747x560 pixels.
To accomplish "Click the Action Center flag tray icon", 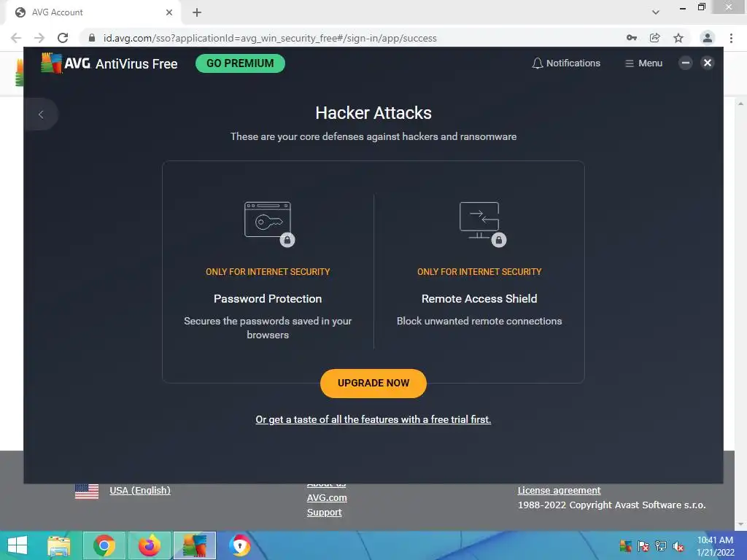I will click(643, 545).
